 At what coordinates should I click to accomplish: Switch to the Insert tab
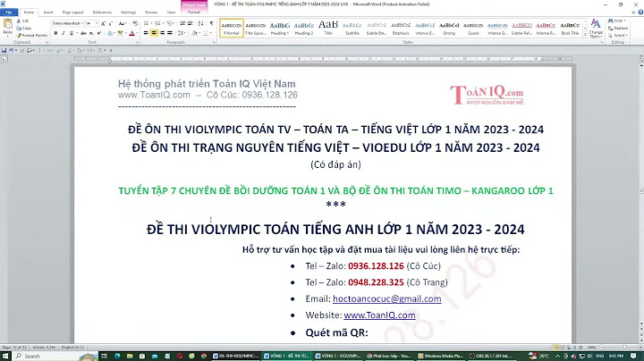click(48, 13)
